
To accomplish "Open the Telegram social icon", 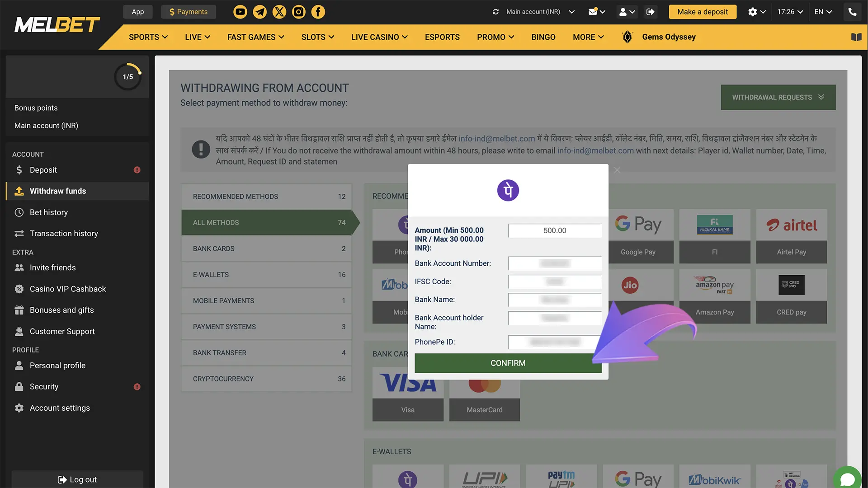I will pos(259,12).
